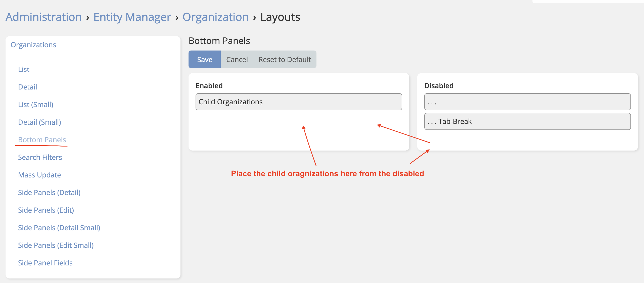Cancel the layout changes
This screenshot has height=283, width=644.
coord(237,60)
